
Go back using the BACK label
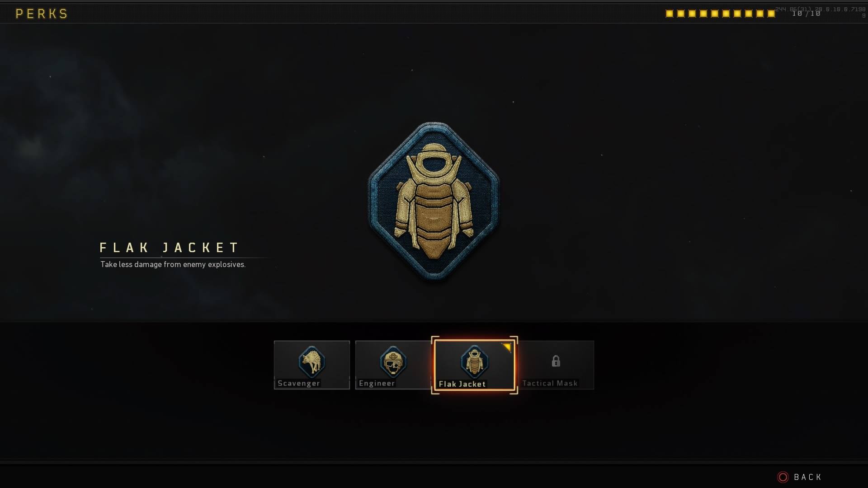(x=807, y=477)
